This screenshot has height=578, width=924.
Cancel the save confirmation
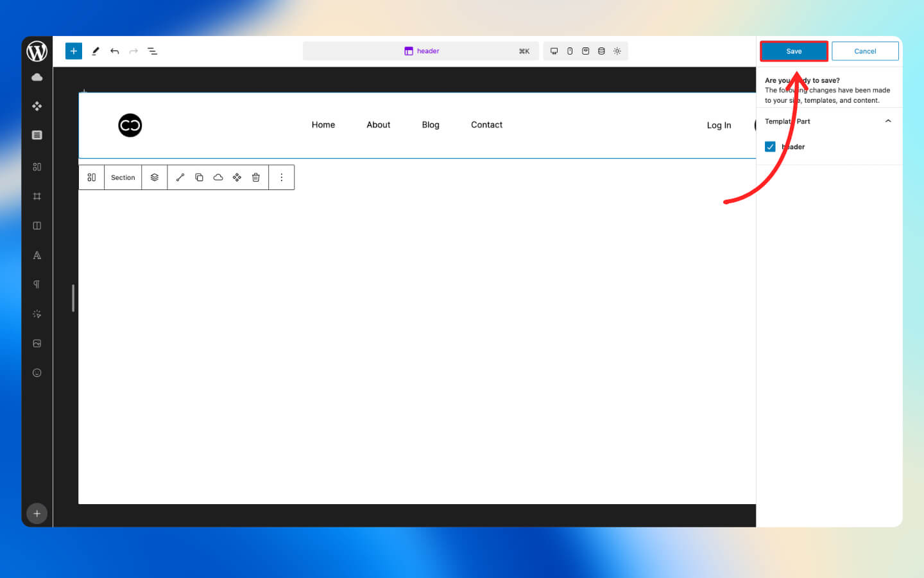coord(864,51)
